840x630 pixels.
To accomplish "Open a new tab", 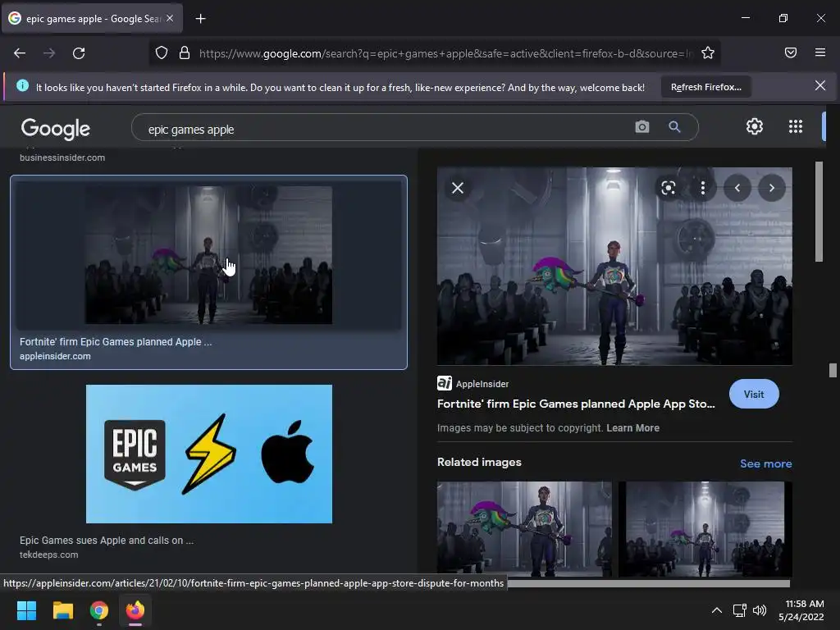I will (x=200, y=19).
